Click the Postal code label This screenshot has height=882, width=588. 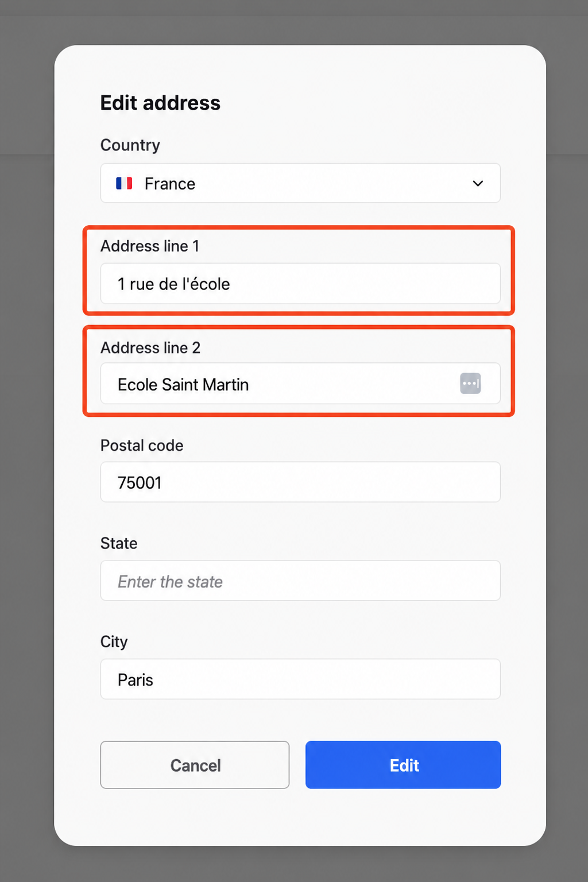point(142,446)
